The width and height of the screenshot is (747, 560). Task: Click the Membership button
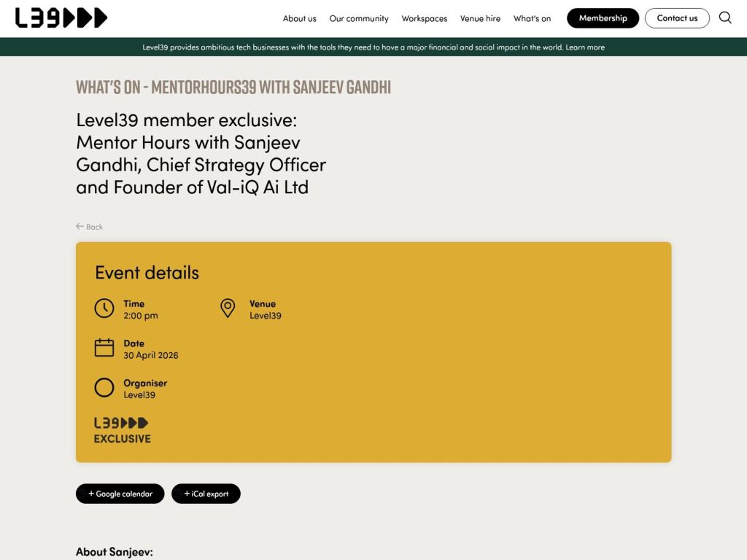tap(603, 17)
